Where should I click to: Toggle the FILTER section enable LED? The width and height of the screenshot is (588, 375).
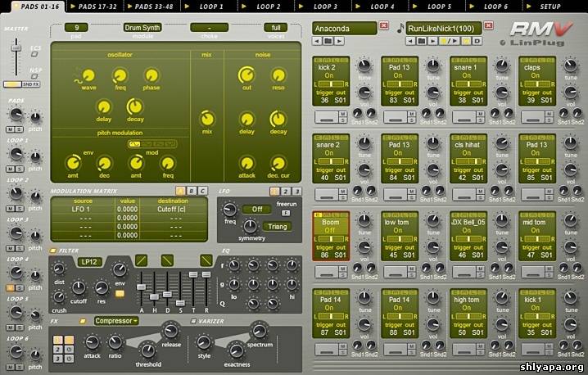pos(54,251)
